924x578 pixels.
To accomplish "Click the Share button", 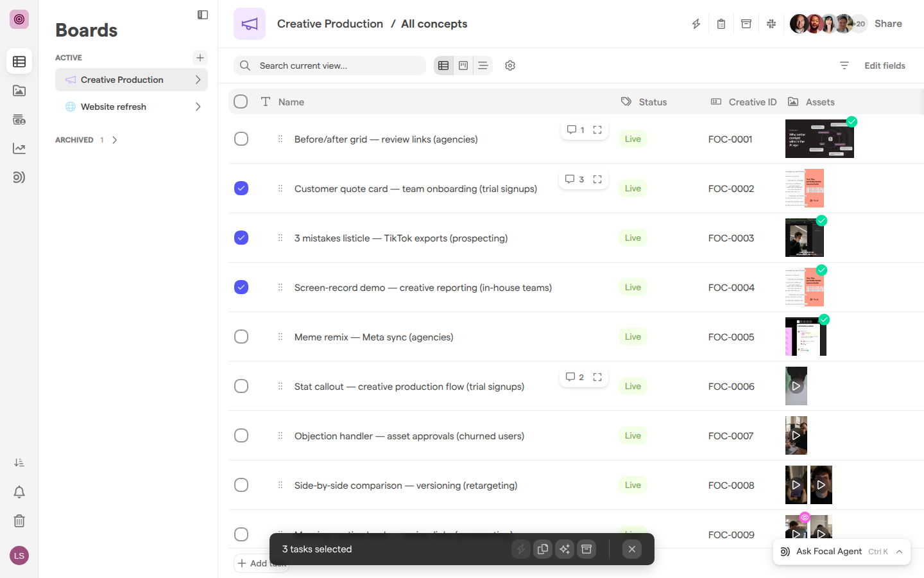I will pyautogui.click(x=888, y=24).
